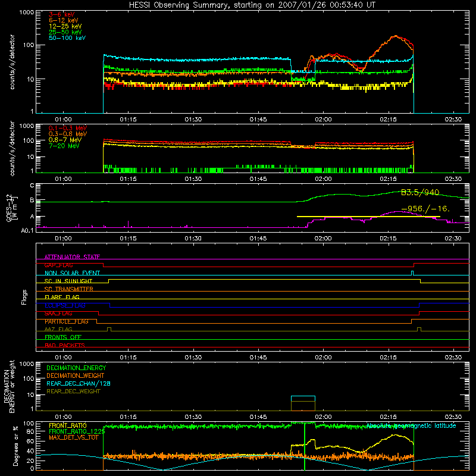Select the orange MAX_DET_VS_TOT legend label
Image resolution: width=476 pixels, height=476 pixels.
(73, 437)
